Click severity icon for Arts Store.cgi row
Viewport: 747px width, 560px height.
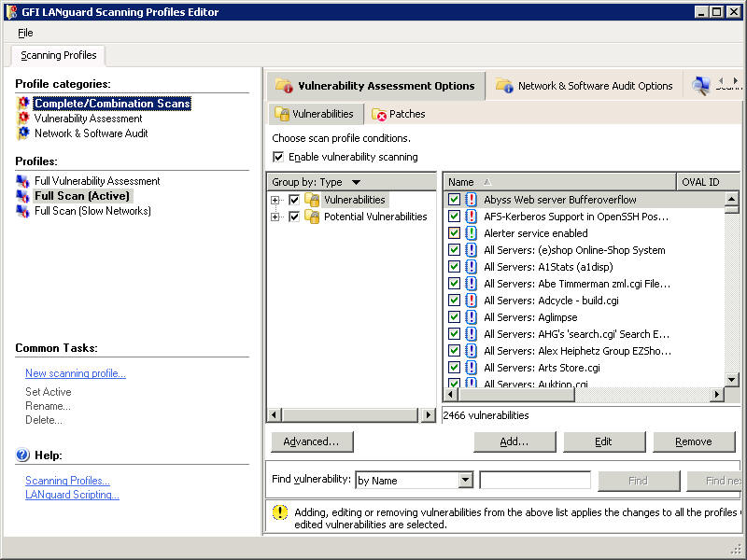471,367
